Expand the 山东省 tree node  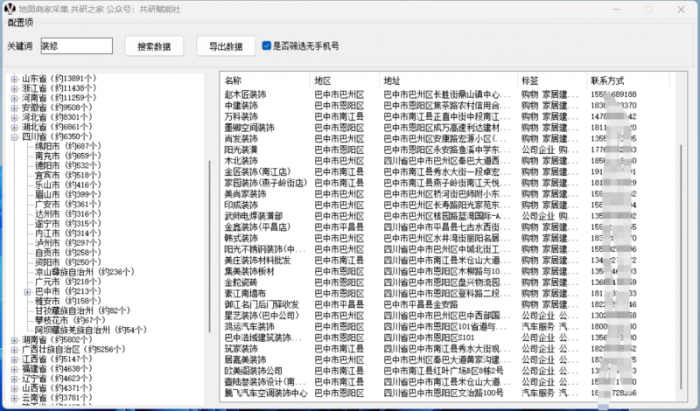pyautogui.click(x=14, y=79)
